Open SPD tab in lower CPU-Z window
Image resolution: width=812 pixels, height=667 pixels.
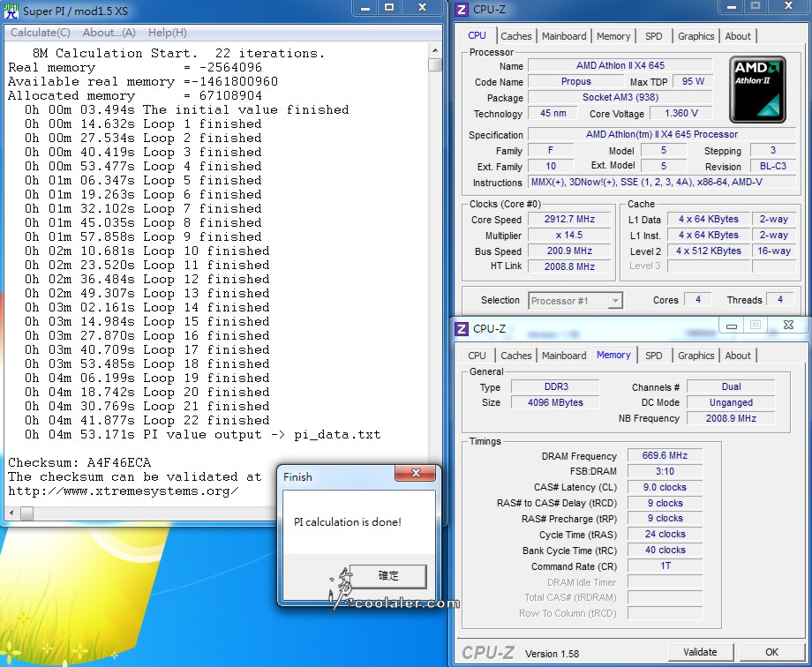(653, 356)
